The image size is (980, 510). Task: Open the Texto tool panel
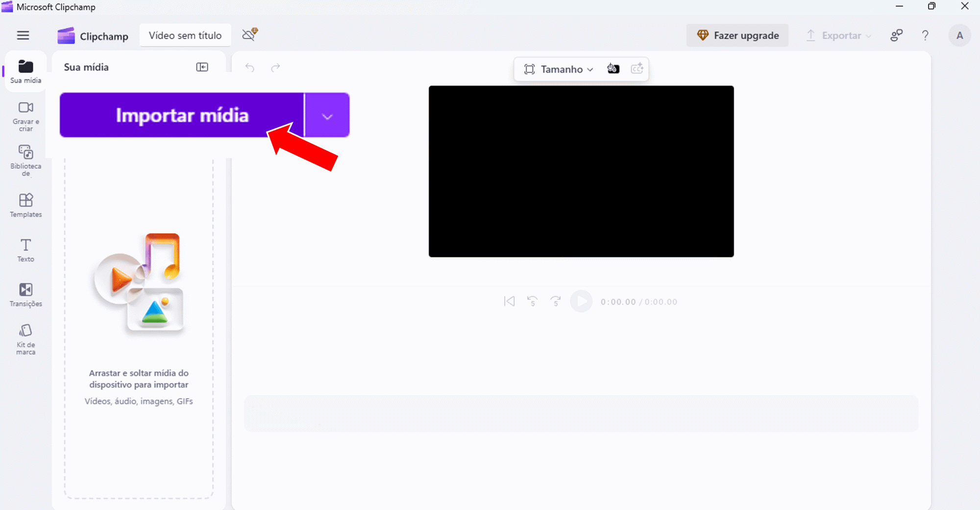[25, 250]
